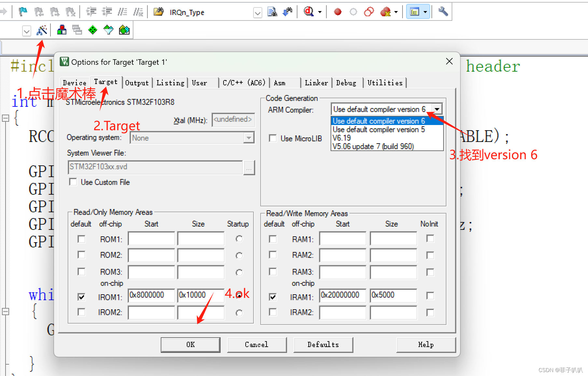The height and width of the screenshot is (376, 588).
Task: Choose the V6.19 compiler option
Action: point(387,138)
